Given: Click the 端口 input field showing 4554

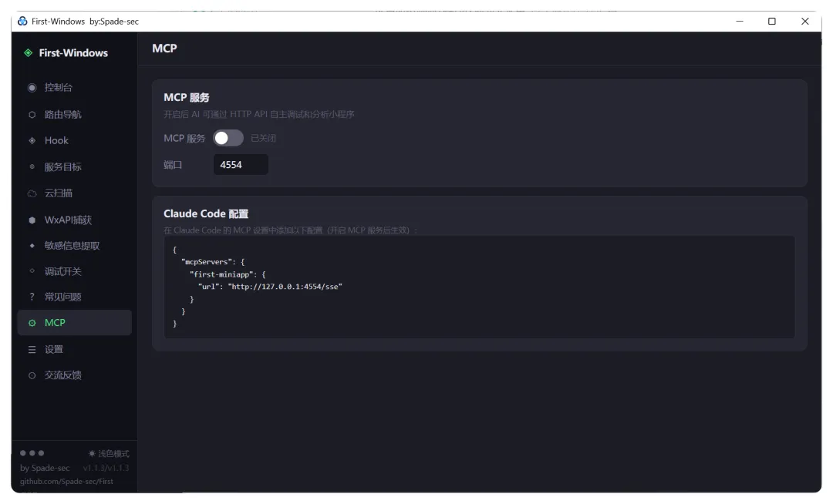Looking at the screenshot, I should point(241,164).
